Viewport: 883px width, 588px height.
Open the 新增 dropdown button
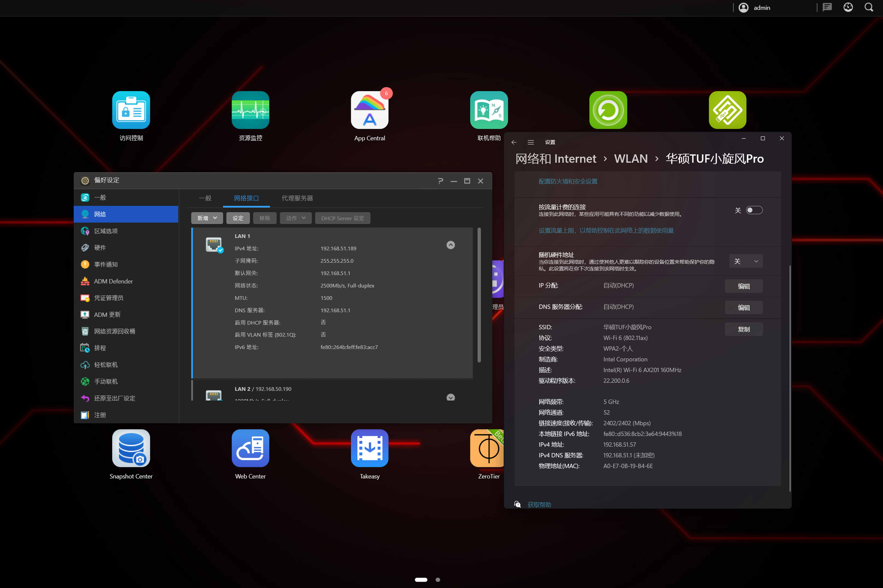point(207,218)
